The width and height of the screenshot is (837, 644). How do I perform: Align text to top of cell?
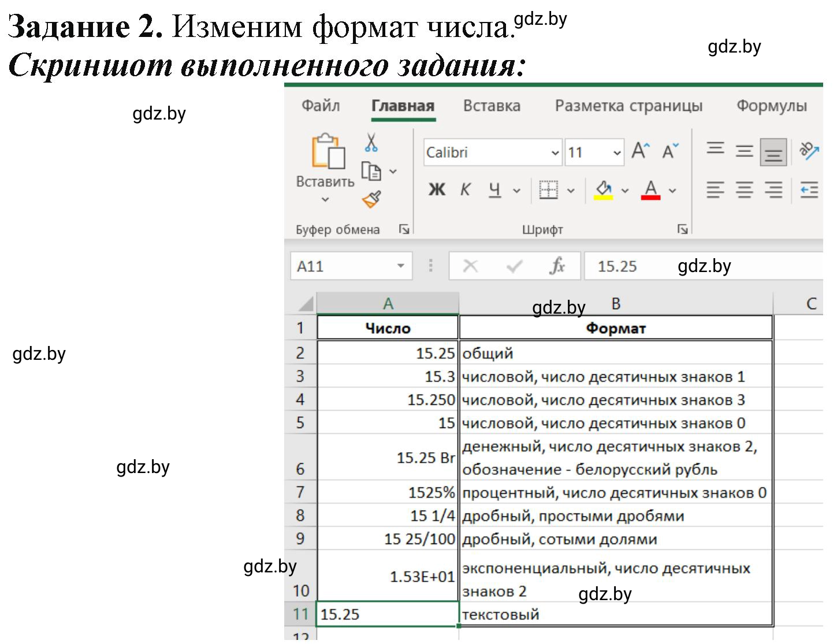(x=716, y=149)
